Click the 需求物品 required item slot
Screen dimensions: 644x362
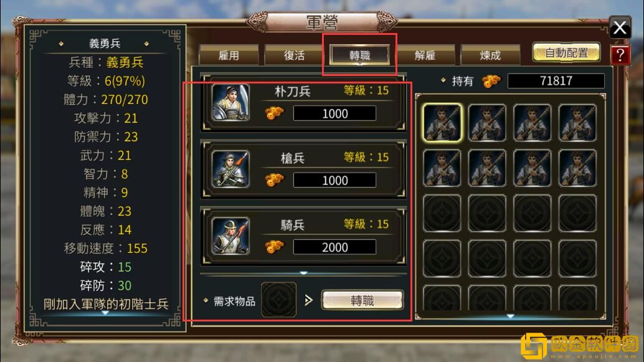tap(278, 300)
